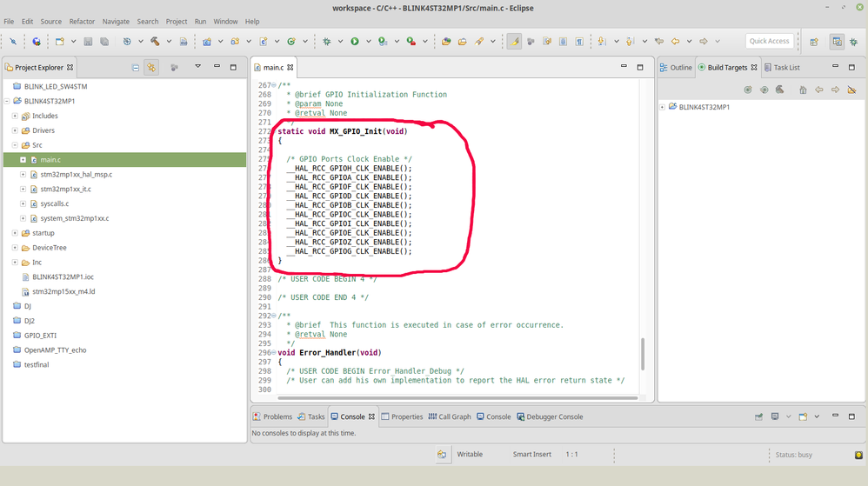868x486 pixels.
Task: Click the green Run icon
Action: click(355, 41)
